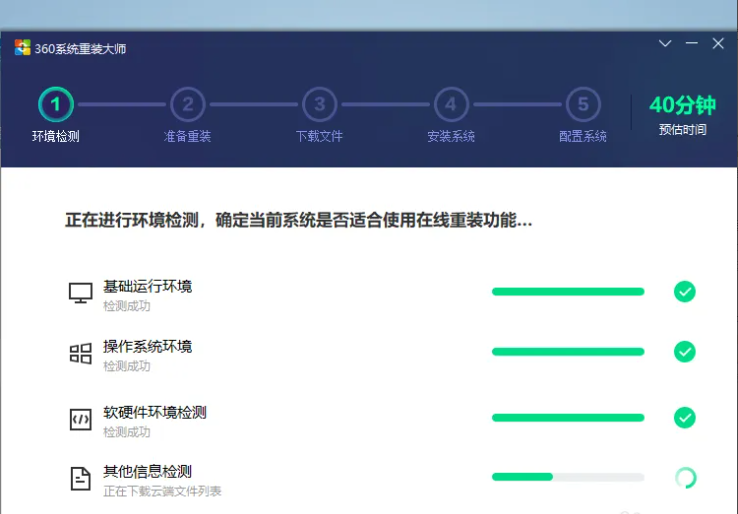Click the monitor icon for 基础运行环境
738x514 pixels.
pos(80,293)
